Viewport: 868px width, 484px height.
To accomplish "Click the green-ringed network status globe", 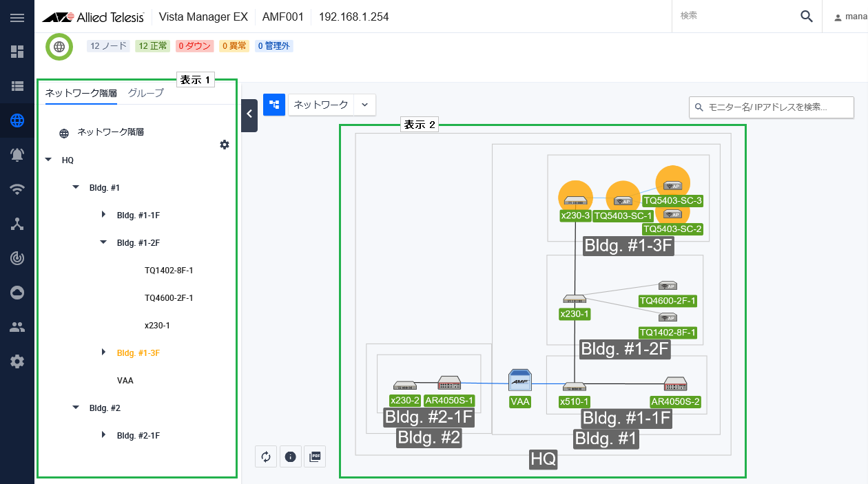I will pos(59,47).
